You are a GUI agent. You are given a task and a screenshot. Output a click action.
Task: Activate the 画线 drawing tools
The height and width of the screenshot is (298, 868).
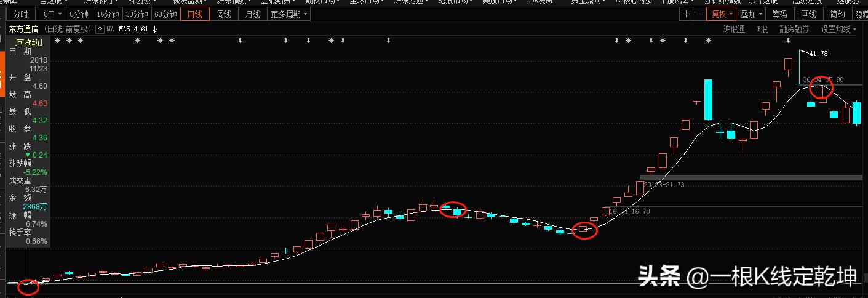pos(808,14)
